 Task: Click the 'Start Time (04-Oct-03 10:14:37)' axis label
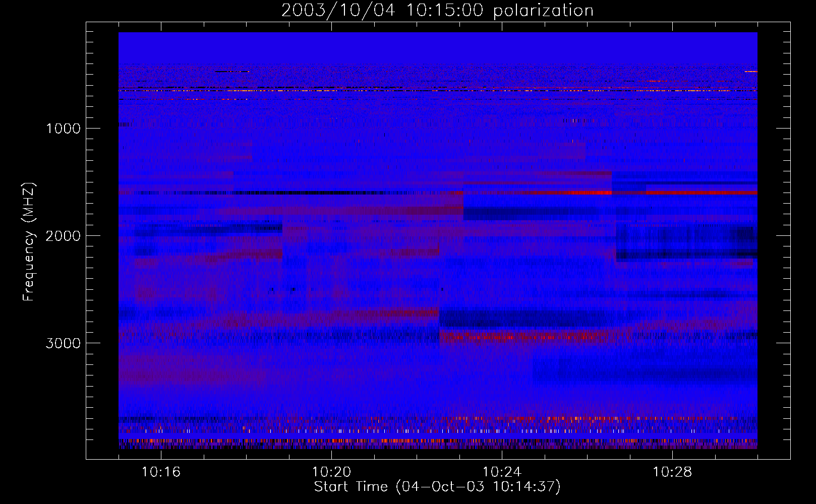pyautogui.click(x=437, y=487)
